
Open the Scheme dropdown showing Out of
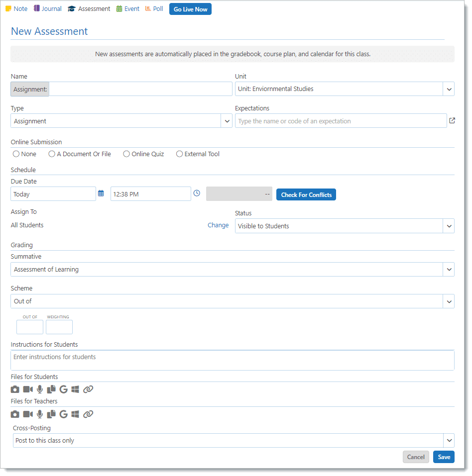[449, 302]
